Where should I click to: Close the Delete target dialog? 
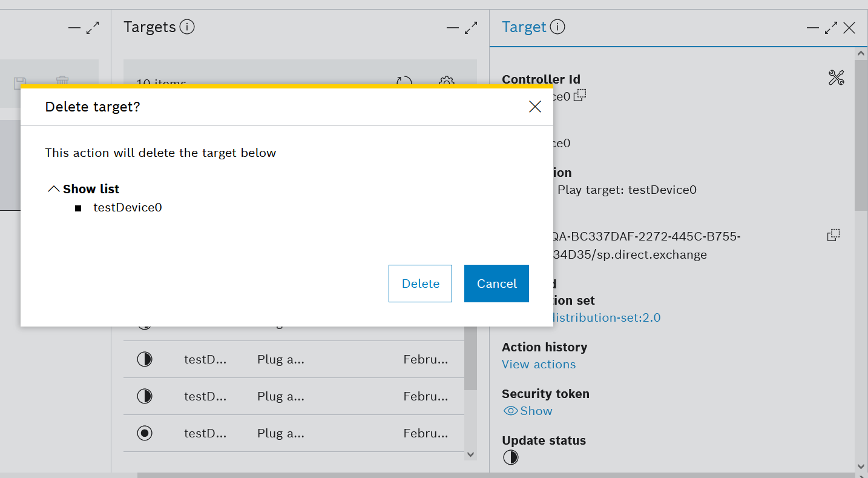coord(534,107)
